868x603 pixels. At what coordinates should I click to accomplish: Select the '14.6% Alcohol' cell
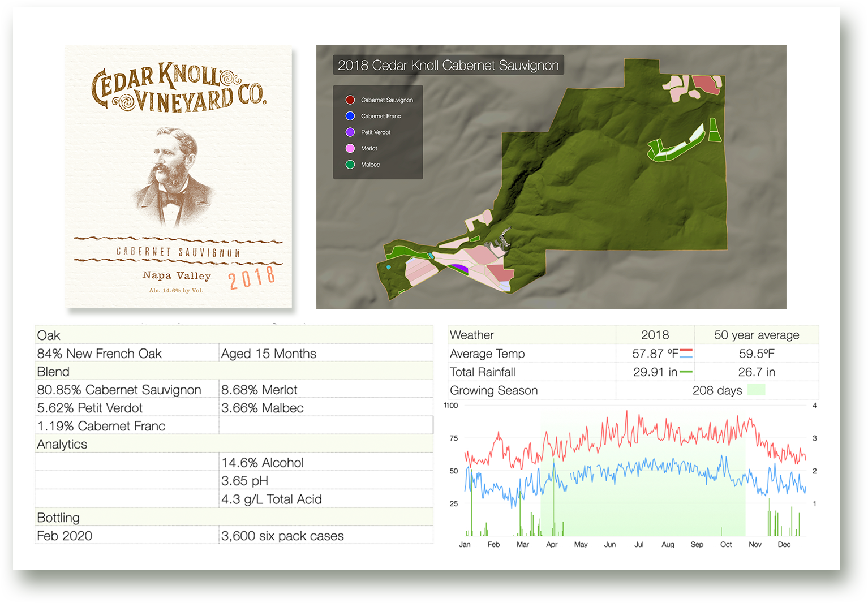coord(326,462)
